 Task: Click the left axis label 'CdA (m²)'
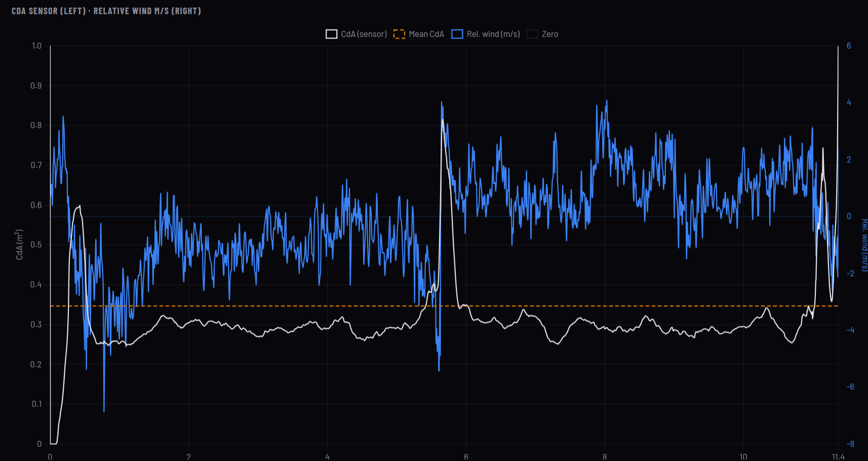20,245
